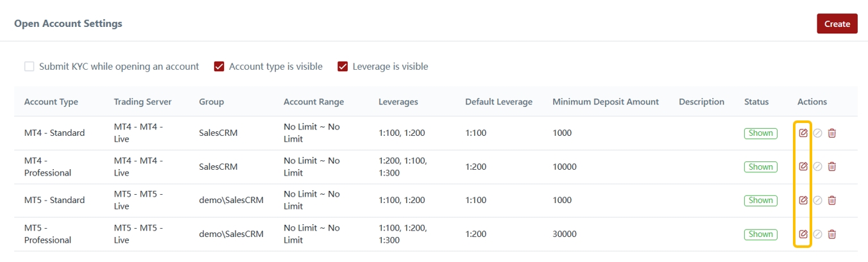
Task: Edit the MT5 - Professional account row
Action: click(803, 234)
